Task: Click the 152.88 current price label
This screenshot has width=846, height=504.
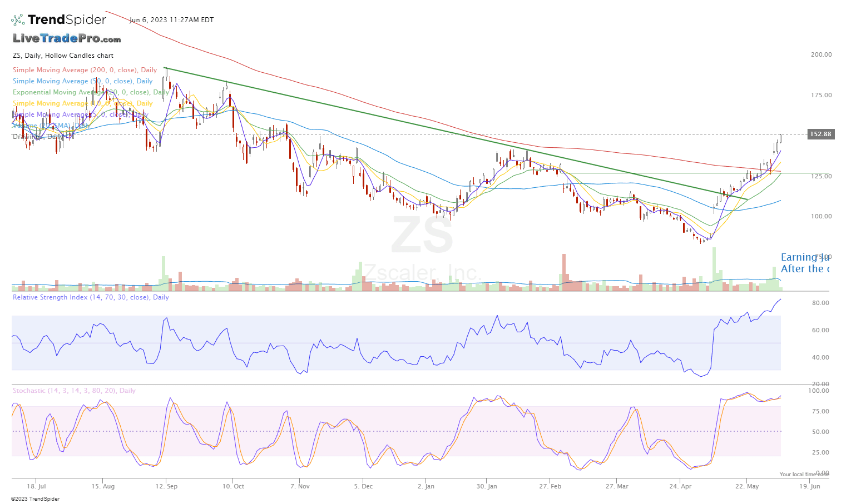Action: coord(820,134)
